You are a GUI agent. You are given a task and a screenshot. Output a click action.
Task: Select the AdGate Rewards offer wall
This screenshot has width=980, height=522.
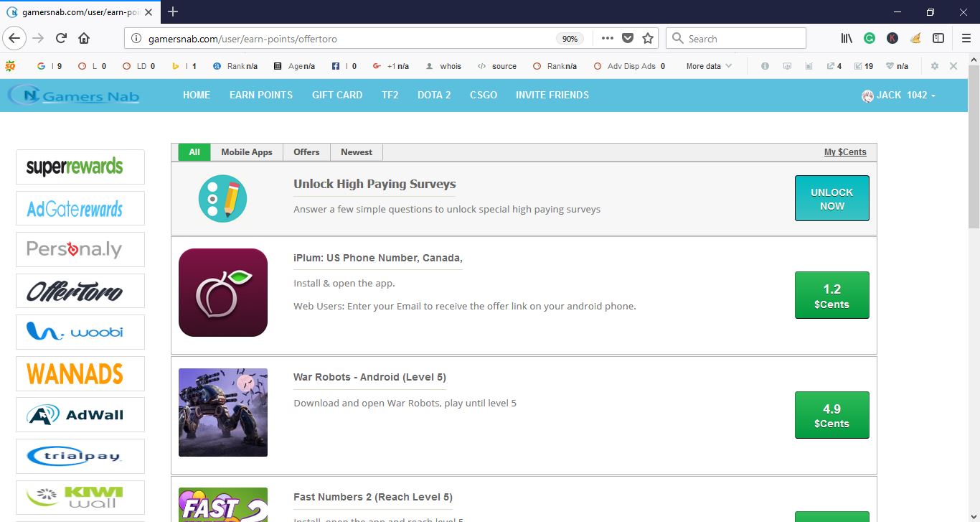[x=80, y=208]
